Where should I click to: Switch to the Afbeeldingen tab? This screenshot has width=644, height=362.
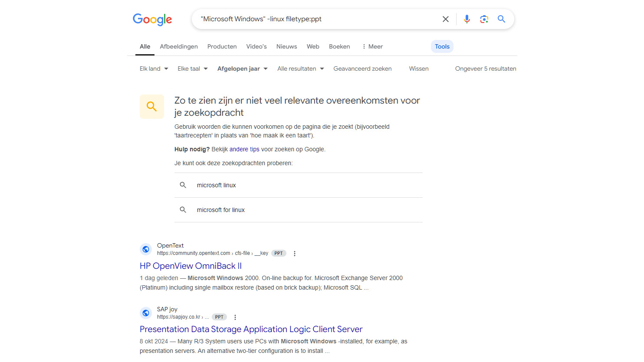[179, 46]
